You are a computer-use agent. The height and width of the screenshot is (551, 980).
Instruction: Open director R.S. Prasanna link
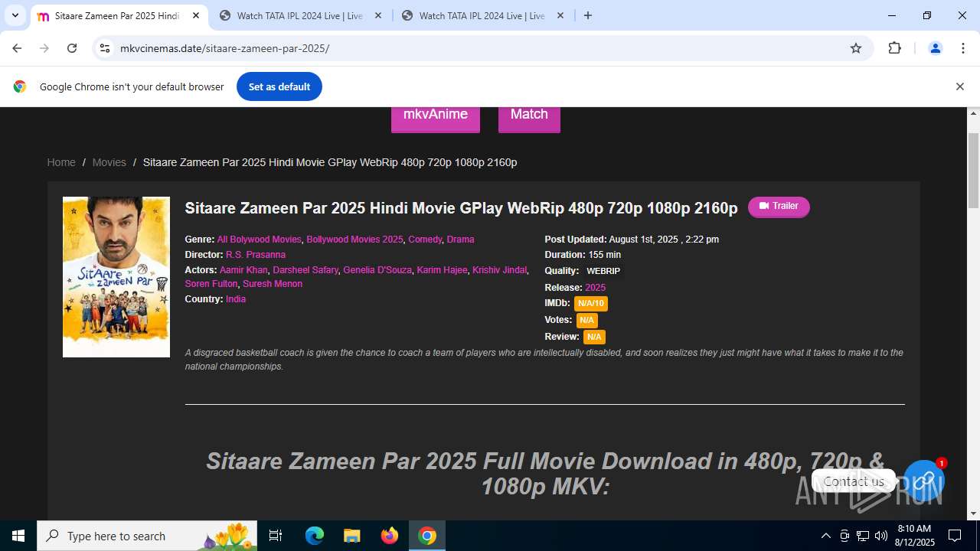coord(256,255)
